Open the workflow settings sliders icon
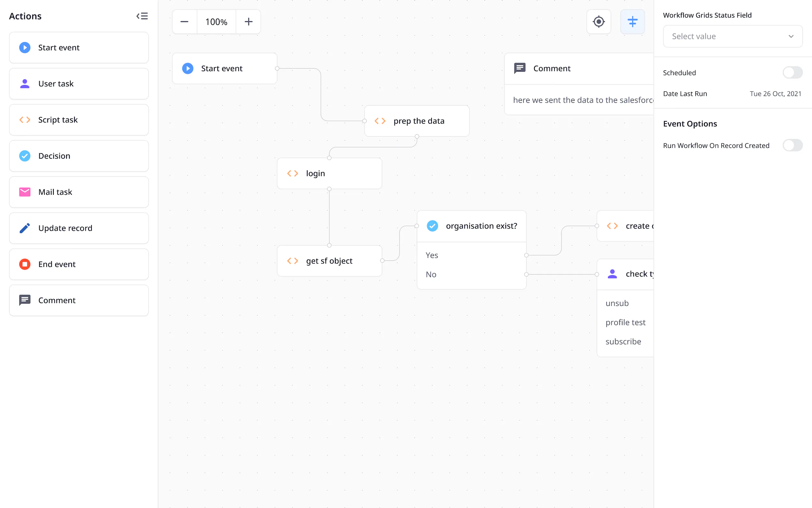The width and height of the screenshot is (812, 508). (632, 21)
